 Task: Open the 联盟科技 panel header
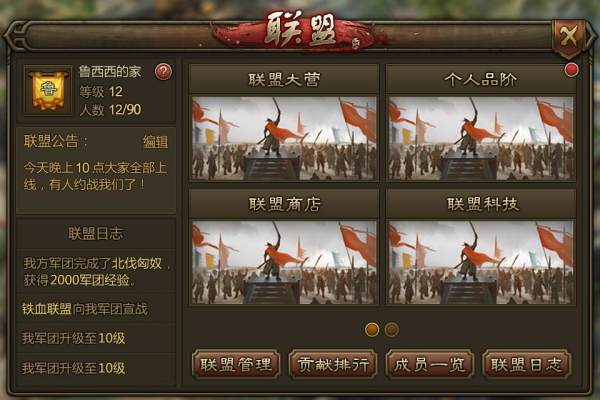(x=481, y=204)
